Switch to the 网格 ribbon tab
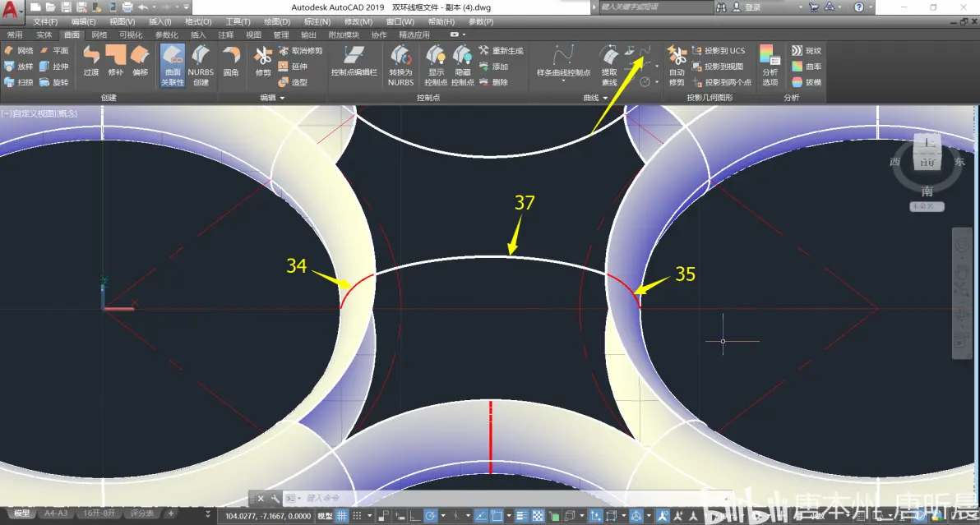Screen dimensions: 980x525 [x=99, y=35]
